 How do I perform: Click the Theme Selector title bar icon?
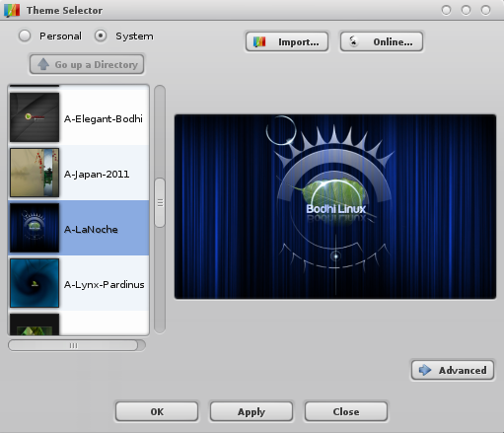12,10
